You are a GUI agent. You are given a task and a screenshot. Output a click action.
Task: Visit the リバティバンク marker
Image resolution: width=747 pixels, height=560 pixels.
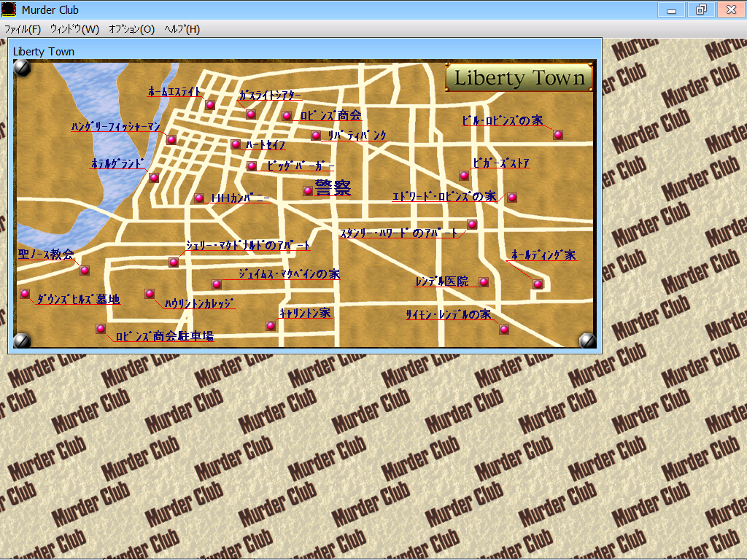[x=316, y=136]
